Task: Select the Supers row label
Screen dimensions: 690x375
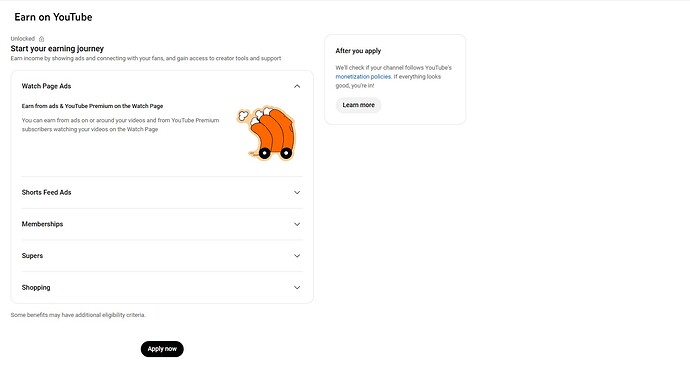Action: pyautogui.click(x=32, y=256)
